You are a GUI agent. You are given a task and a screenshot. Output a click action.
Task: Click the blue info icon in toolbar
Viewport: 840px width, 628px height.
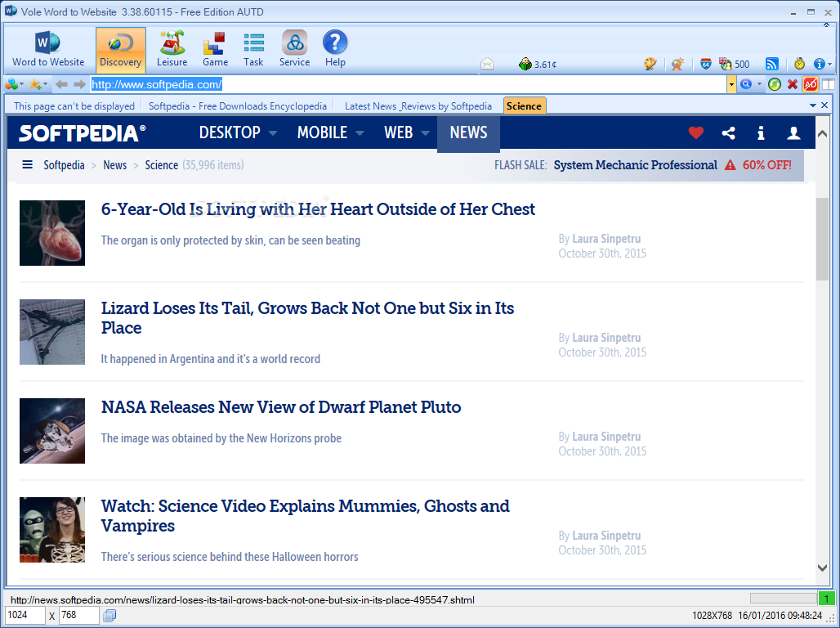click(x=819, y=65)
